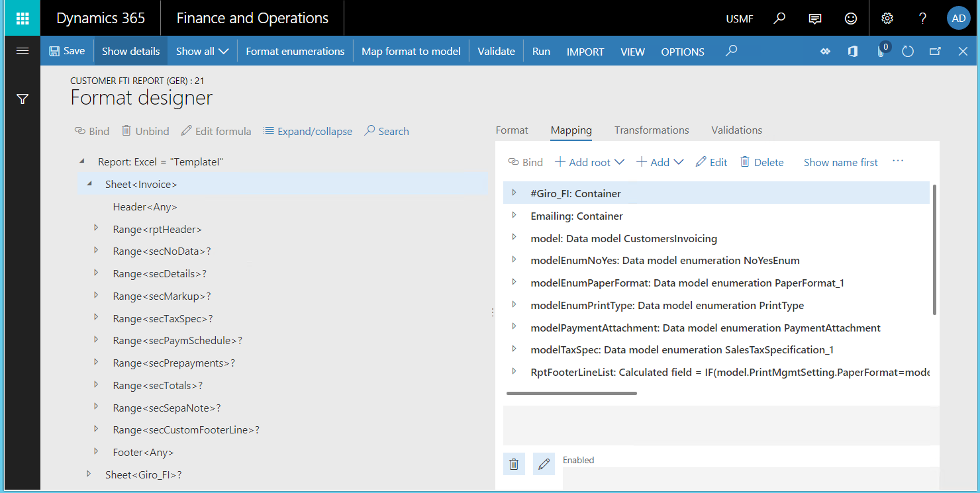980x493 pixels.
Task: Open the AD user account avatar
Action: pos(958,19)
